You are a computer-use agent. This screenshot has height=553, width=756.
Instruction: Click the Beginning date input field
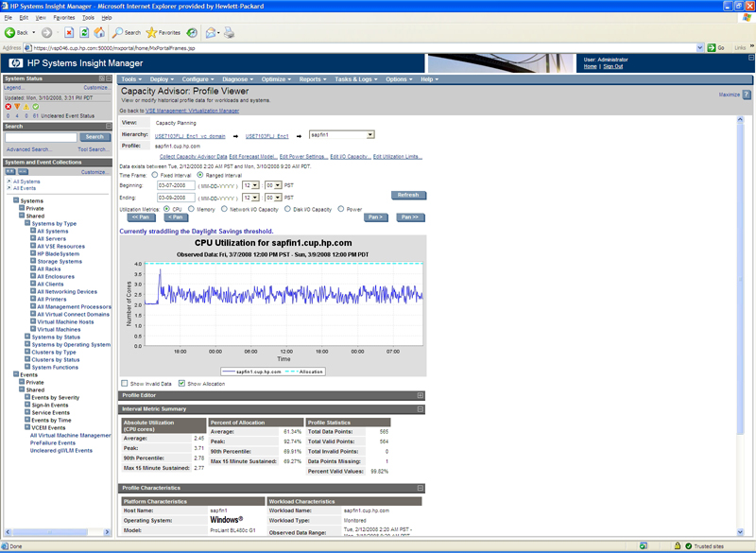(176, 185)
